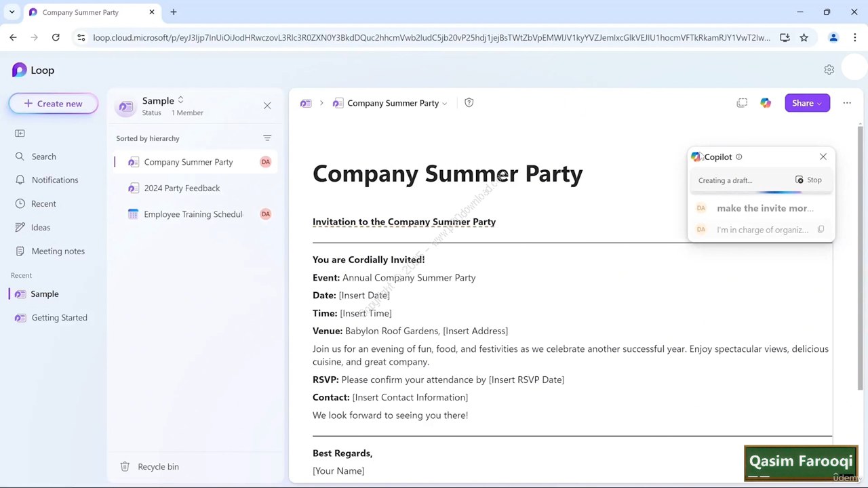Expand the Company Summer Party title dropdown
This screenshot has height=488, width=868.
pos(445,104)
